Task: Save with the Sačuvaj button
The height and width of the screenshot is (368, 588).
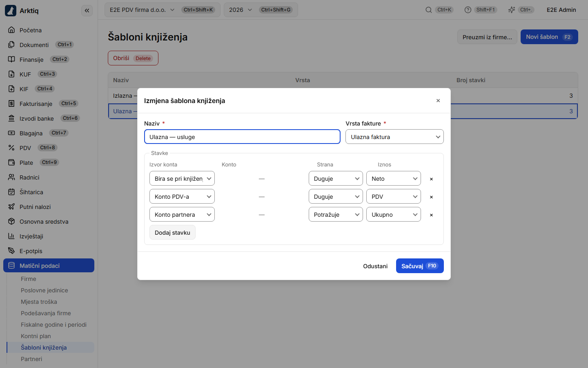Action: (420, 266)
